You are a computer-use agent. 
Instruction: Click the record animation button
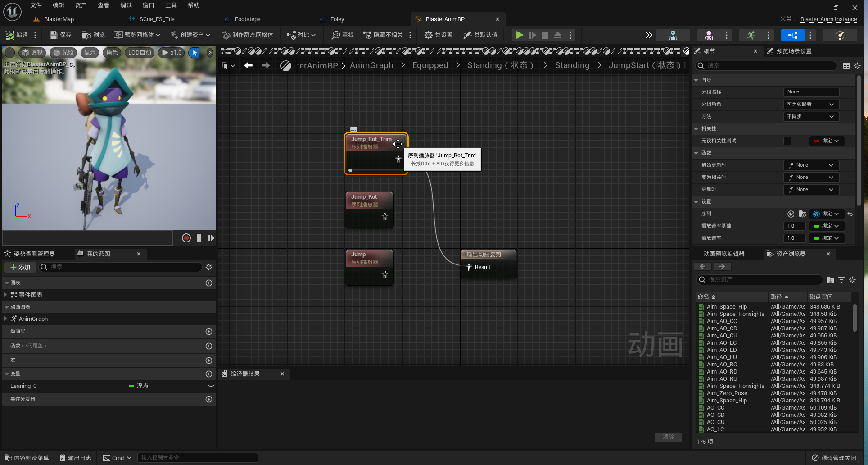[x=186, y=238]
